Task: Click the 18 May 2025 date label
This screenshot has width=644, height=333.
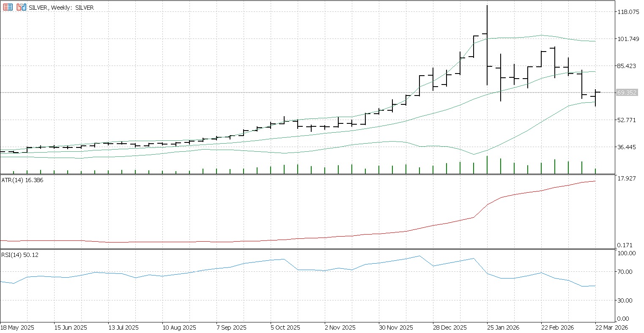Action: click(17, 328)
